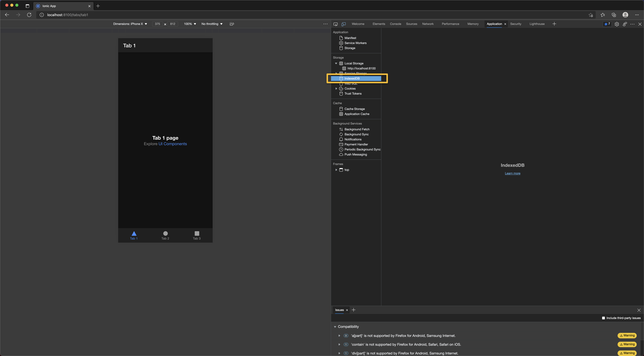The width and height of the screenshot is (644, 356).
Task: Expand the 'a[part]' not supported issue
Action: click(x=339, y=335)
